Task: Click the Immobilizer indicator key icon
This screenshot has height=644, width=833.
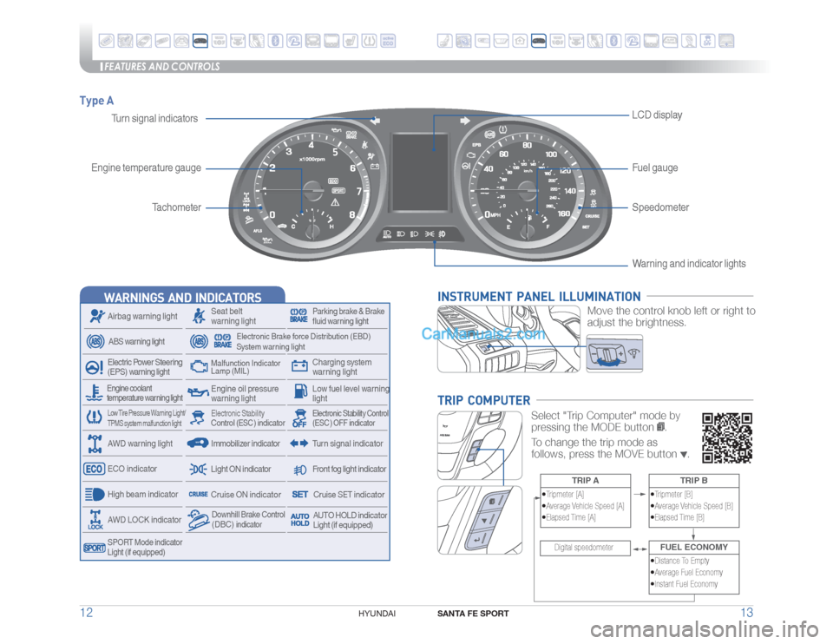Action: click(198, 444)
